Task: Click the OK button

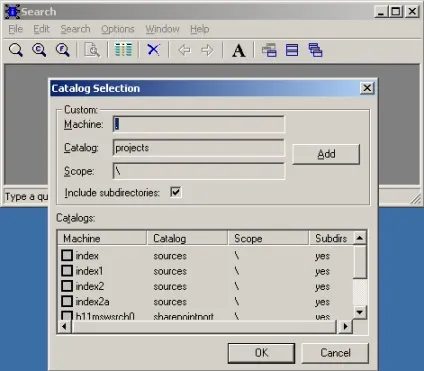Action: (261, 353)
